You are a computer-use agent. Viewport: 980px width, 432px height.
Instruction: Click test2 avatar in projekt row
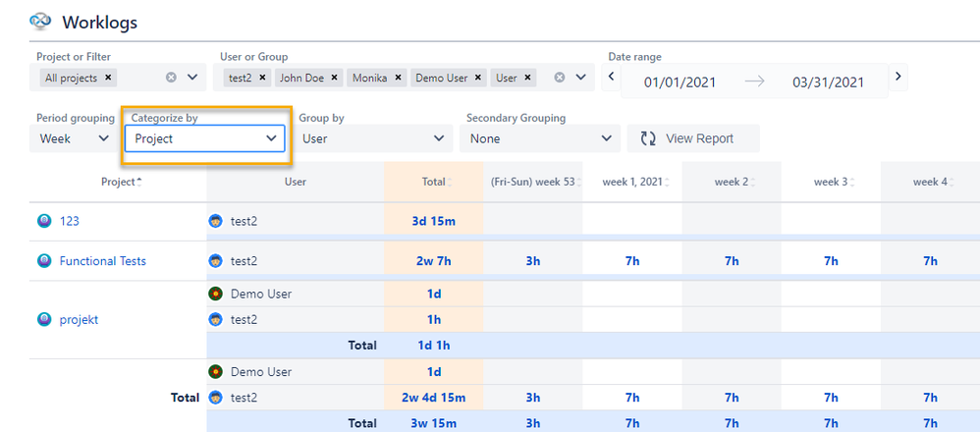216,319
